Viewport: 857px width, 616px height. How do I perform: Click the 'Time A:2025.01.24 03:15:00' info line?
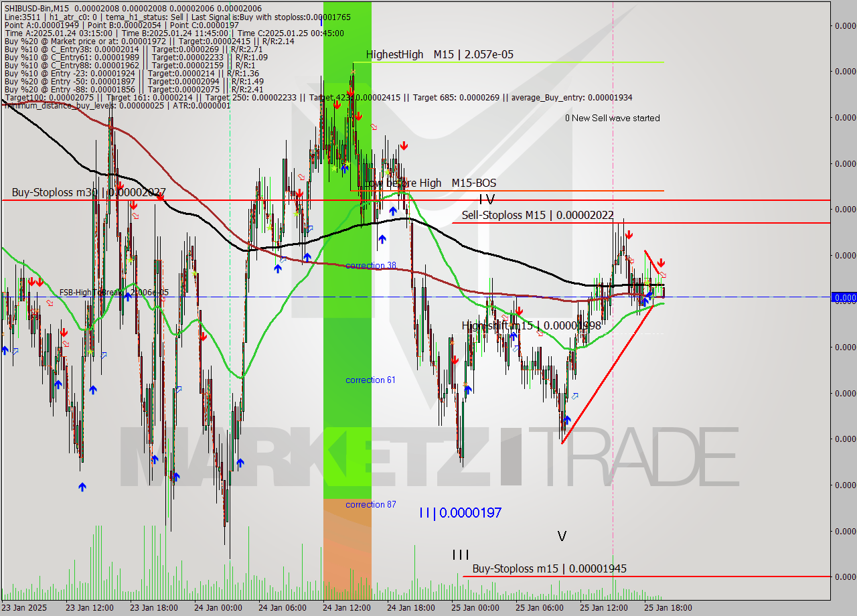pos(174,33)
